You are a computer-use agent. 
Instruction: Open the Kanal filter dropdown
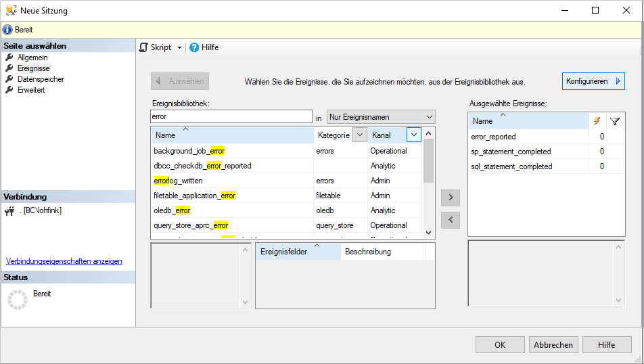point(413,135)
